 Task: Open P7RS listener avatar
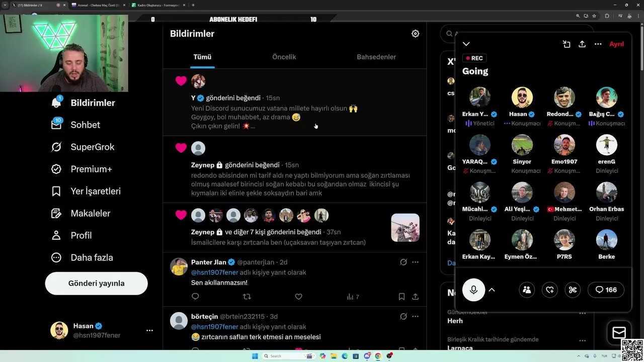(564, 240)
